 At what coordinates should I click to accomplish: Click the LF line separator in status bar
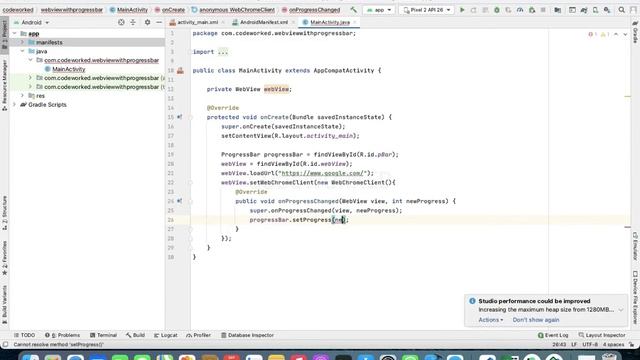(x=574, y=345)
